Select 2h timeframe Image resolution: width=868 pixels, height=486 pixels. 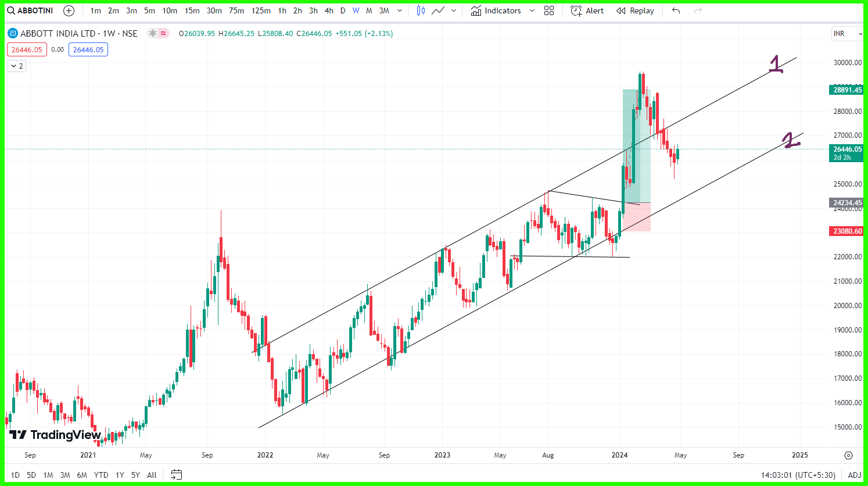(297, 10)
